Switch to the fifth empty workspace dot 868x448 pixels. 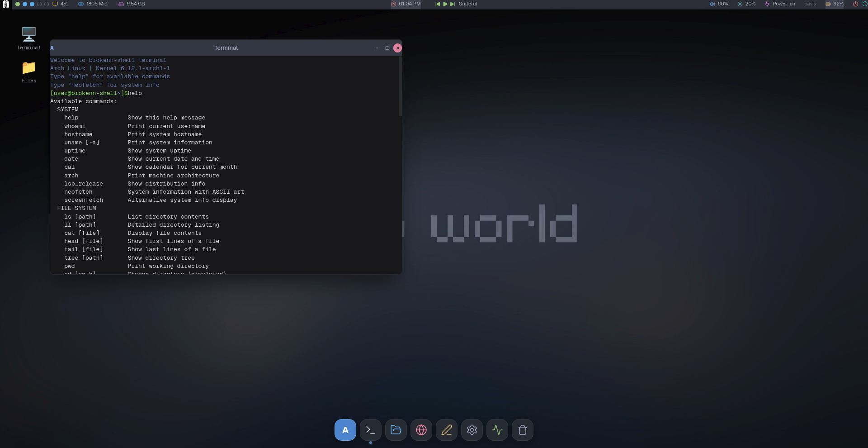point(47,4)
